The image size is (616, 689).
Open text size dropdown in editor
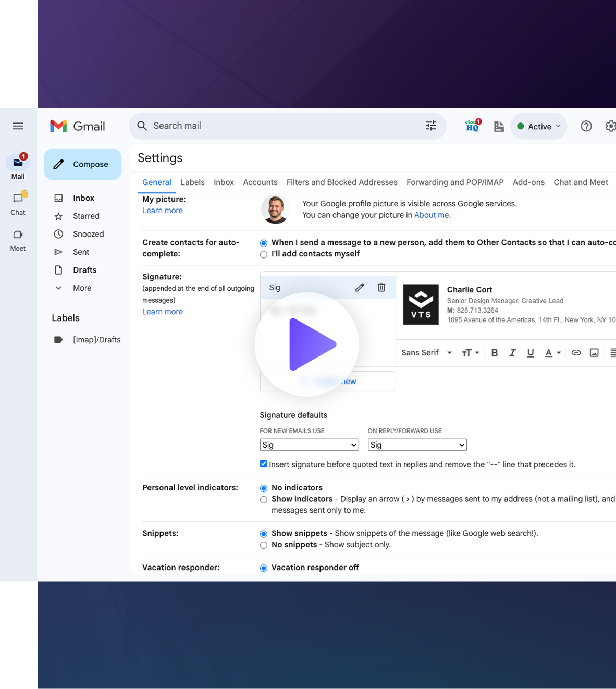point(471,353)
